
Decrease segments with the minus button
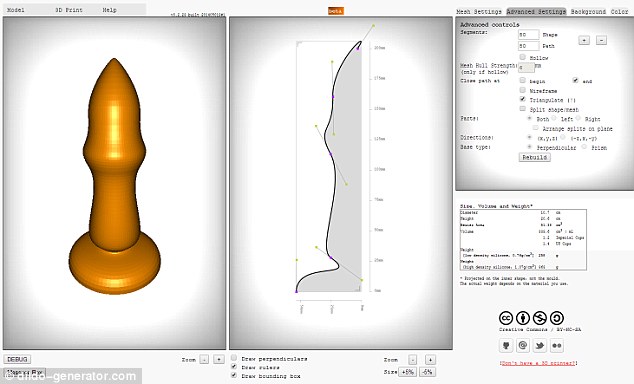point(601,40)
